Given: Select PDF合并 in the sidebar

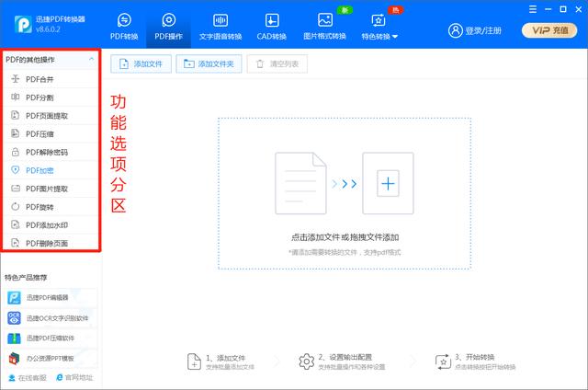Looking at the screenshot, I should (51, 79).
